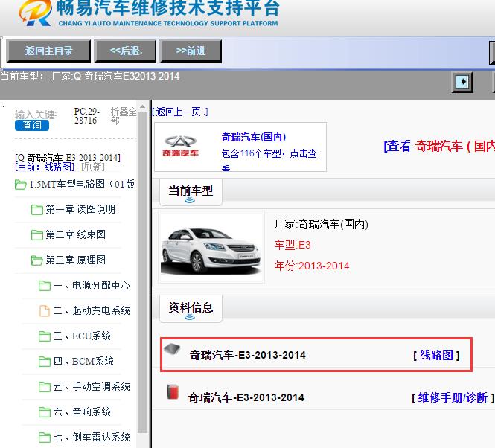Click the 年份:2013-2014 text

[x=312, y=266]
